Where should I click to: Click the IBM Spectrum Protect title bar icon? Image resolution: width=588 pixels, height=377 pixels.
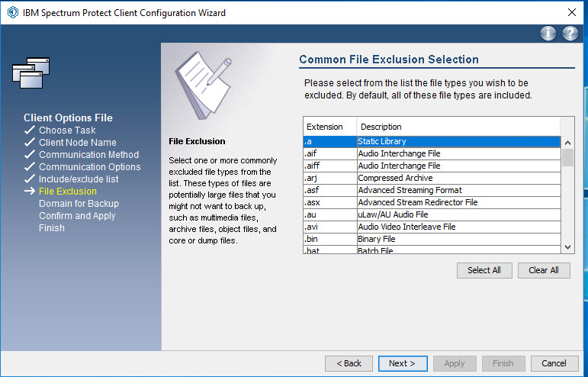(12, 12)
